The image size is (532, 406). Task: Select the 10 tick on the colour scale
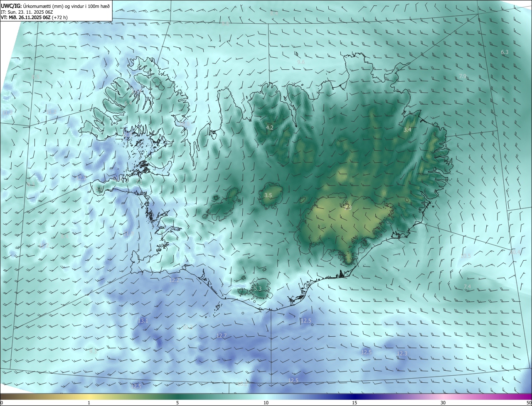(x=266, y=403)
